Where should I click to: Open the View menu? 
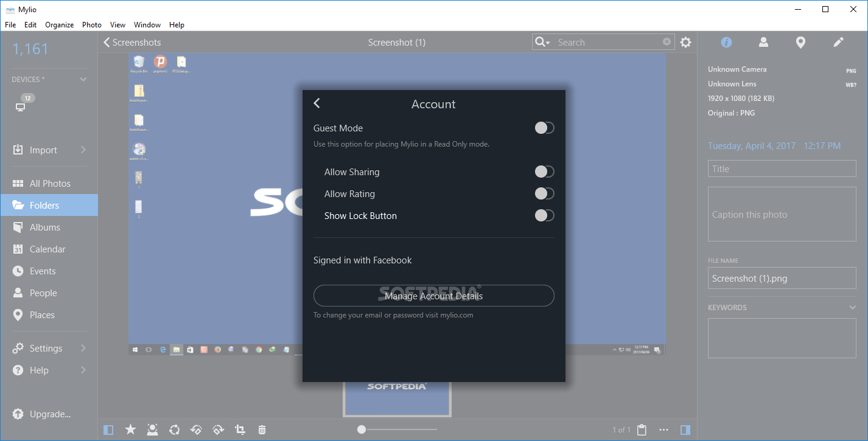(x=117, y=25)
